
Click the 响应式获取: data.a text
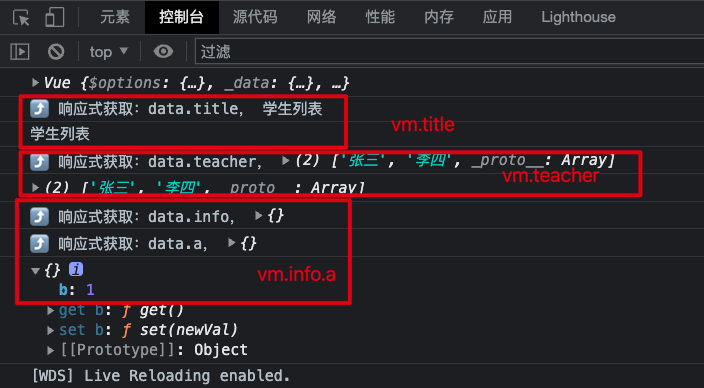click(x=132, y=244)
